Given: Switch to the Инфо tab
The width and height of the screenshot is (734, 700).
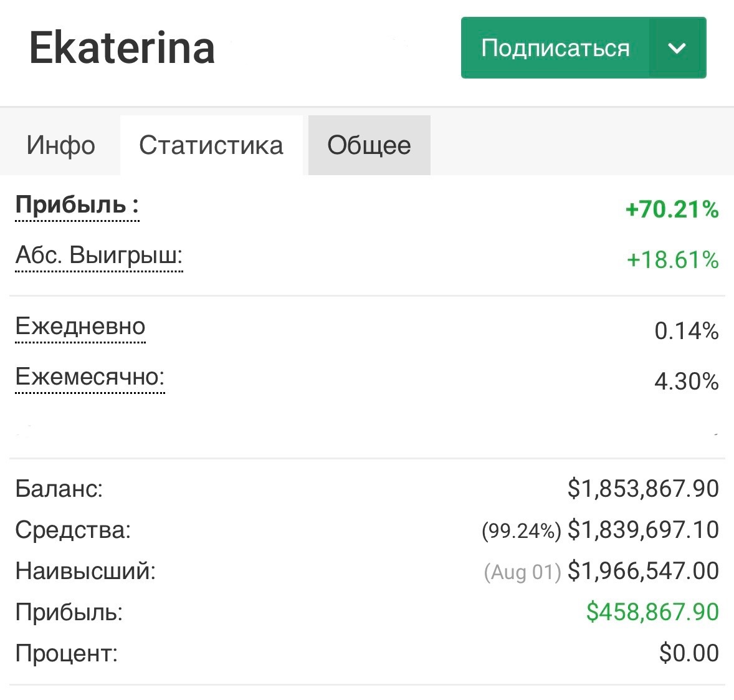Looking at the screenshot, I should 60,145.
